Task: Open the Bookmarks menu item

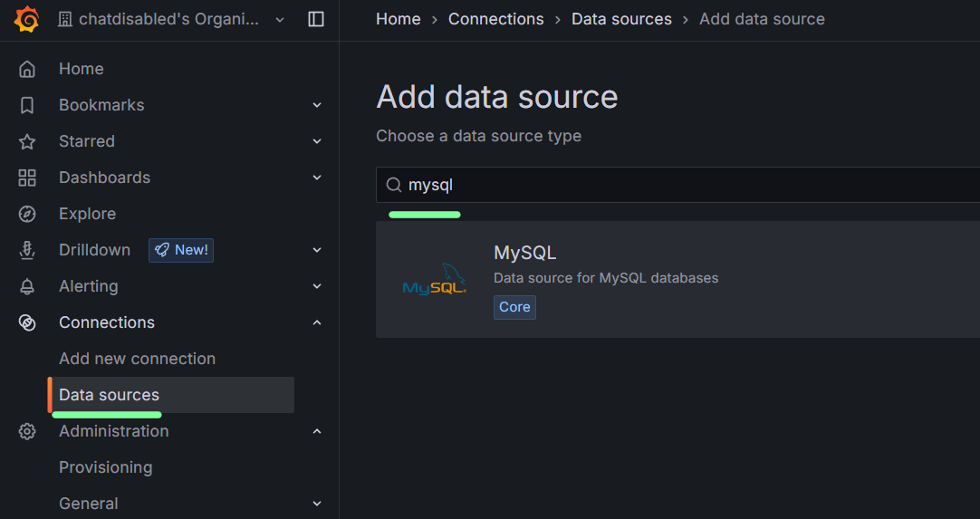Action: pos(101,105)
